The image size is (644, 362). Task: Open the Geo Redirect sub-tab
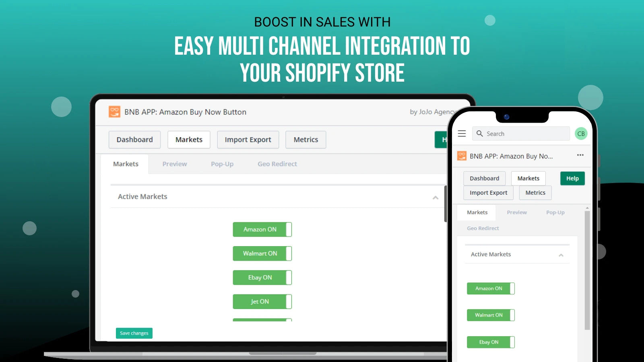coord(277,164)
